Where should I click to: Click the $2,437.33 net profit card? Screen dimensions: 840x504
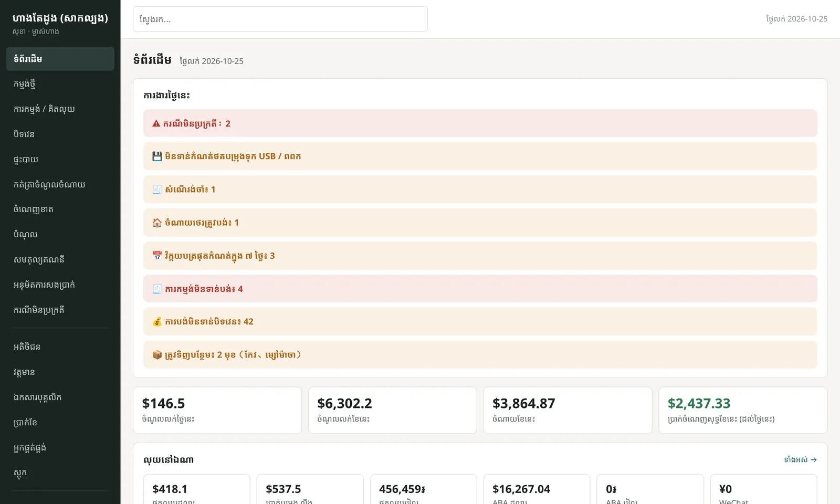click(x=743, y=411)
